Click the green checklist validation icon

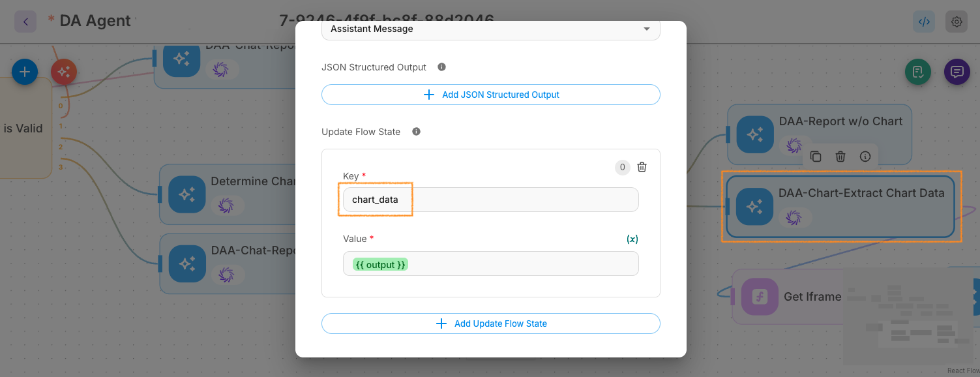click(918, 72)
